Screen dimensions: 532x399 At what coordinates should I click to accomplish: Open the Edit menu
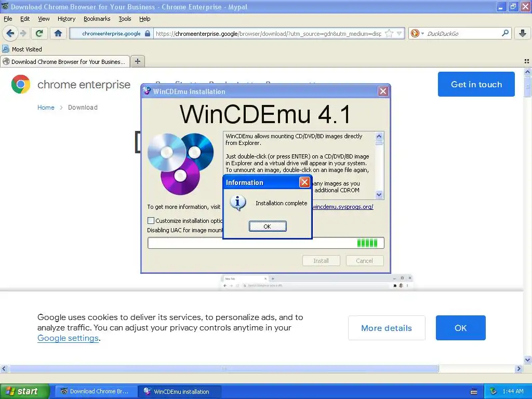coord(25,19)
